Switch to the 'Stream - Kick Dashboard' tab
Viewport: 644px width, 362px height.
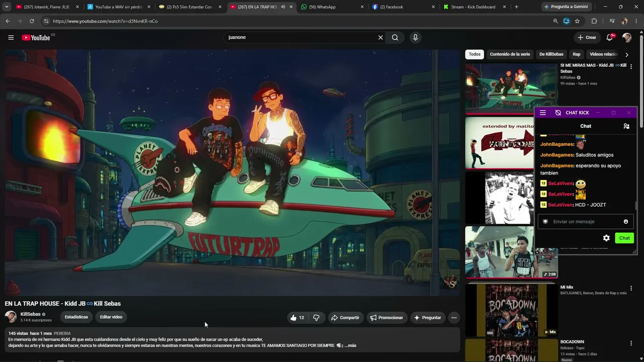pos(475,7)
